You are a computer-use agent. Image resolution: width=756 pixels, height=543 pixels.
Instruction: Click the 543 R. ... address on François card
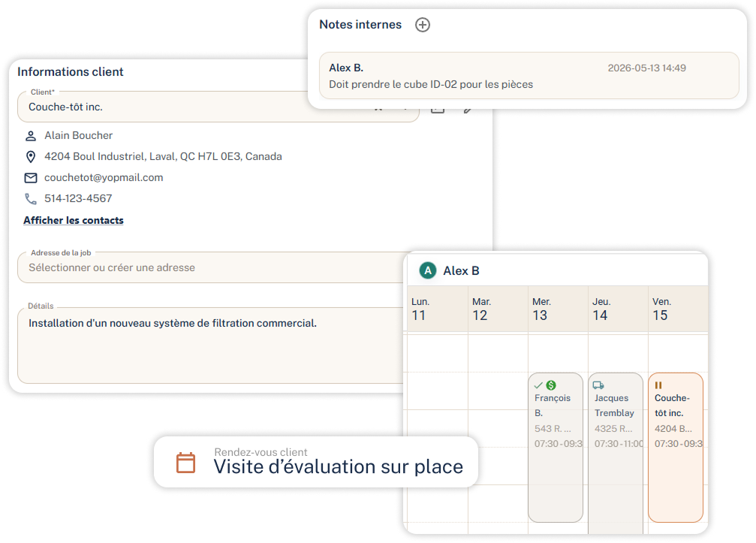pos(553,429)
